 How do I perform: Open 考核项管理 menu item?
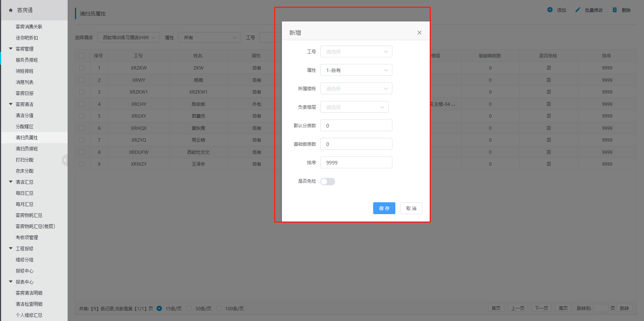pyautogui.click(x=27, y=237)
